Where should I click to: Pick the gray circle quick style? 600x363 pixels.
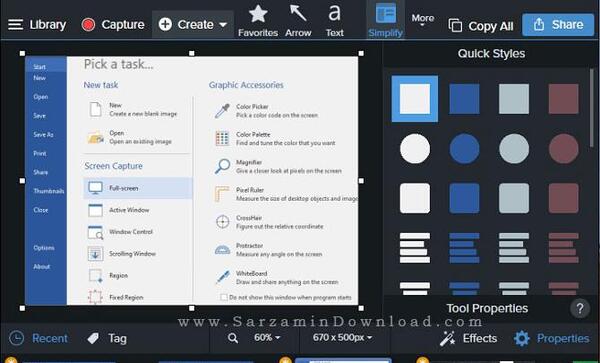(514, 148)
